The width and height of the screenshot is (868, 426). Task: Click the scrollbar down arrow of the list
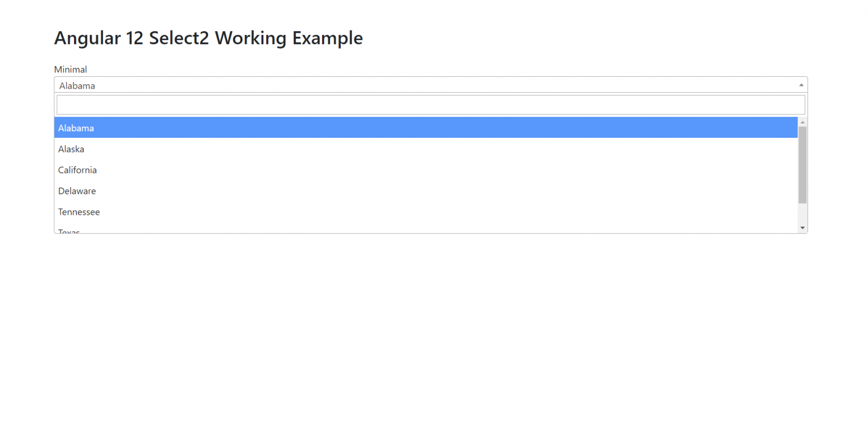click(x=802, y=227)
